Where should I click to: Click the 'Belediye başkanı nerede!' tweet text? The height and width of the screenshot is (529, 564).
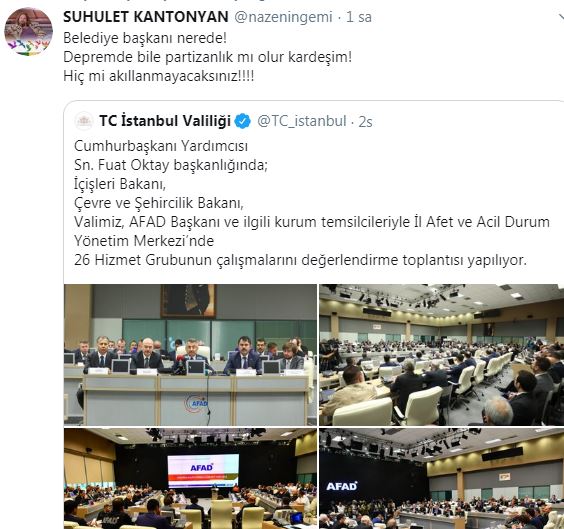point(145,38)
